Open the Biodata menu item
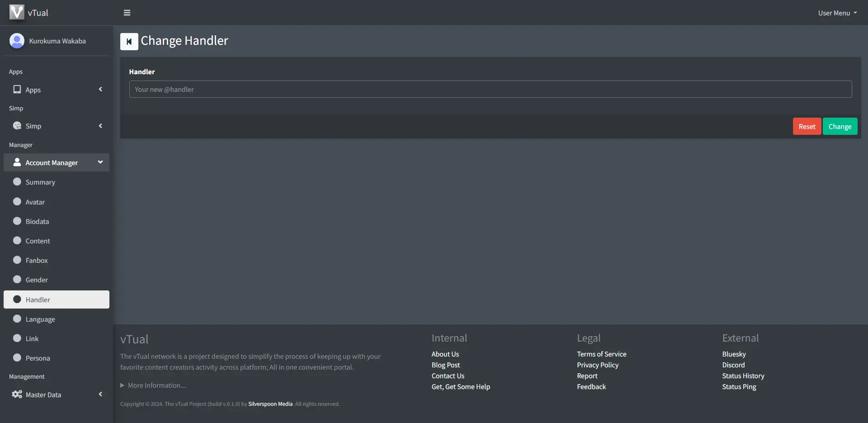The image size is (868, 423). [x=37, y=222]
